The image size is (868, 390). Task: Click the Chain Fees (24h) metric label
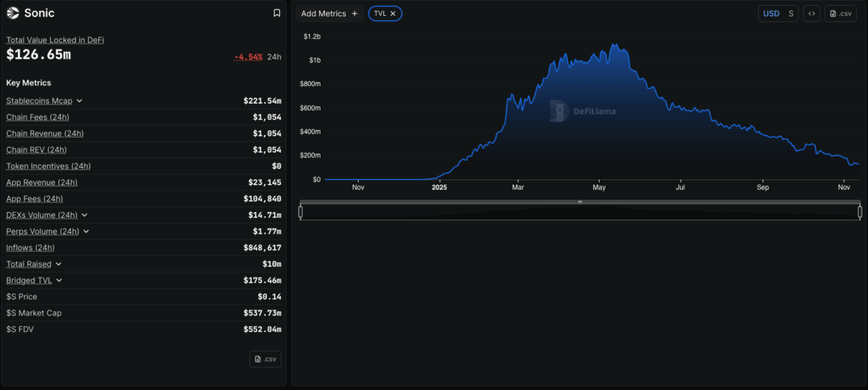[x=38, y=117]
